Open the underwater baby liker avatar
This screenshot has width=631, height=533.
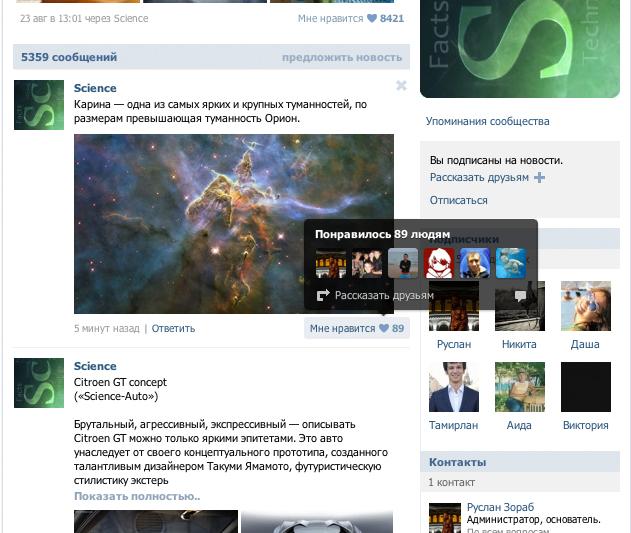511,263
